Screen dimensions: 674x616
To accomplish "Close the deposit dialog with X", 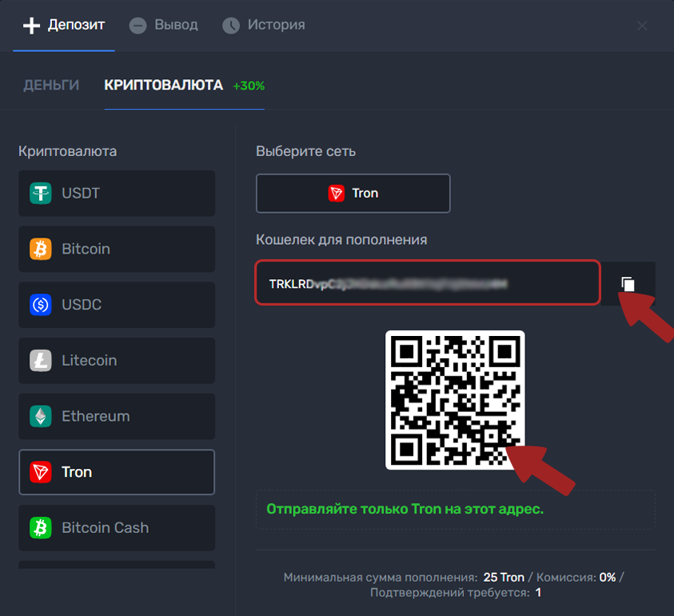I will point(642,26).
